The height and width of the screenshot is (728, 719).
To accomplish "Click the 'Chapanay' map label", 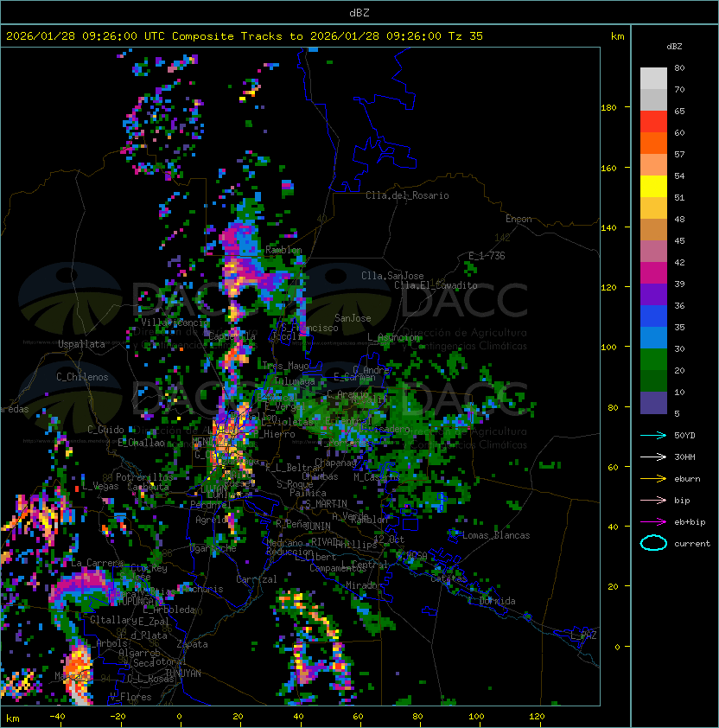I will (335, 463).
